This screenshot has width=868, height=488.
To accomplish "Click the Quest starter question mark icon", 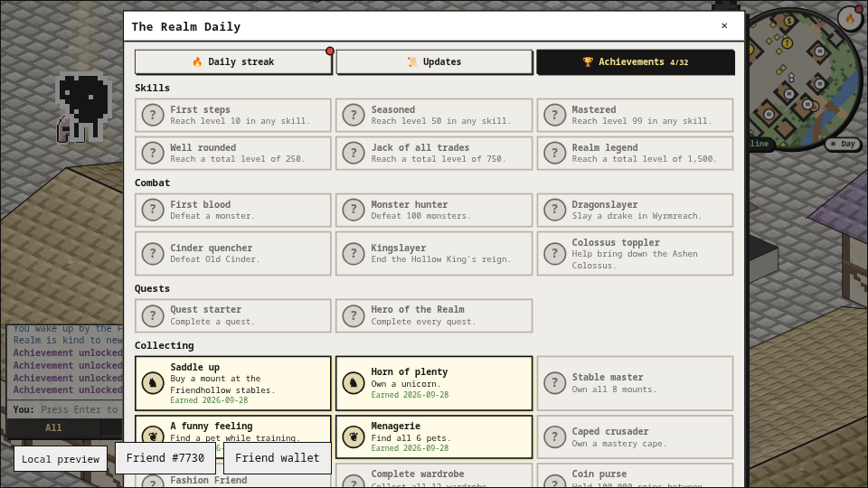I will pyautogui.click(x=153, y=315).
